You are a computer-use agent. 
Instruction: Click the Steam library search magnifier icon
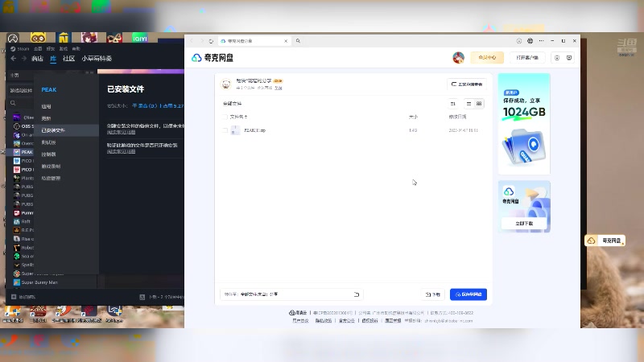pos(13,103)
